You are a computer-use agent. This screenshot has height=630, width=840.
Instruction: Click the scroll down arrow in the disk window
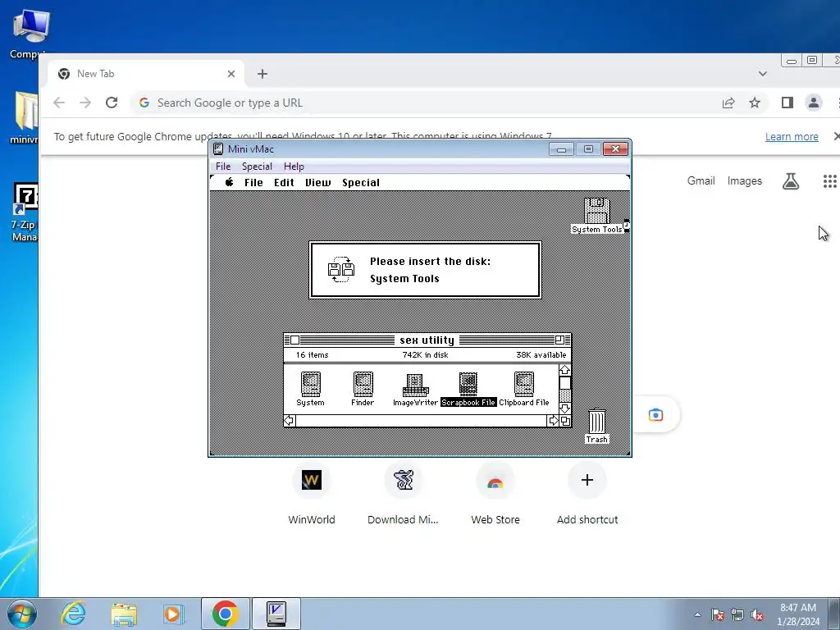pyautogui.click(x=564, y=409)
